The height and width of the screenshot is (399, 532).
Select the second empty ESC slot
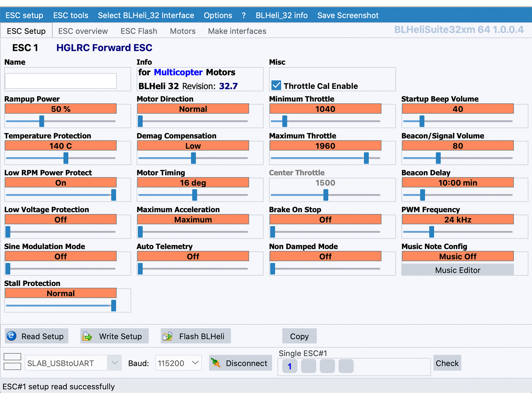(x=308, y=366)
